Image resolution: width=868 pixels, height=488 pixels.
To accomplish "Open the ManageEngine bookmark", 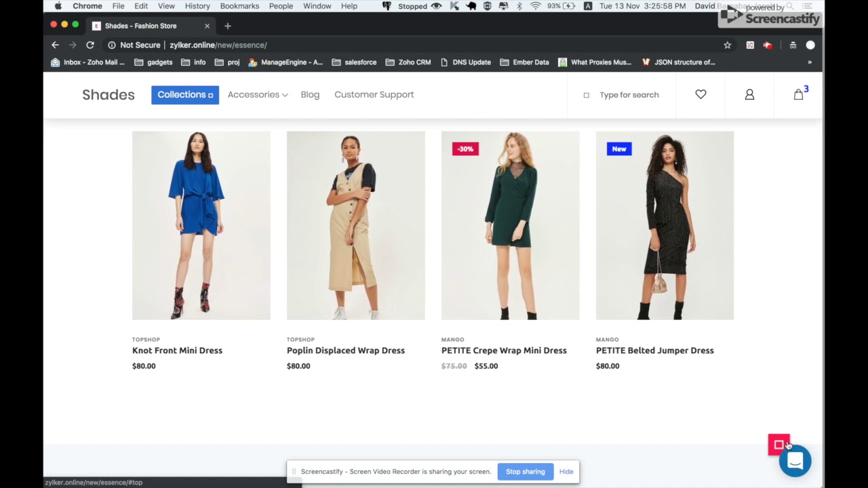I will 285,62.
